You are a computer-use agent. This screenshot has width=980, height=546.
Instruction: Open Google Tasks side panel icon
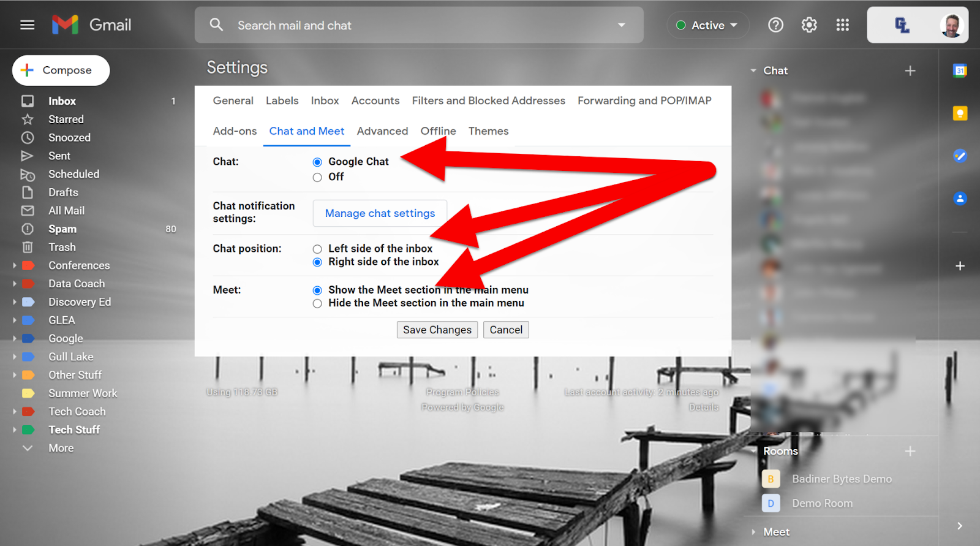tap(960, 156)
